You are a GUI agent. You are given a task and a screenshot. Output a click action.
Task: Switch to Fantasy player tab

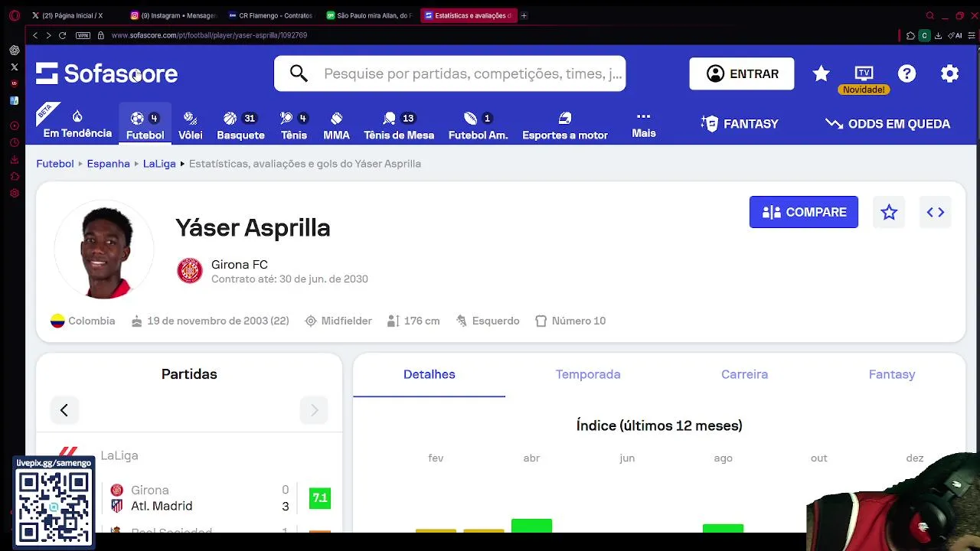coord(892,374)
